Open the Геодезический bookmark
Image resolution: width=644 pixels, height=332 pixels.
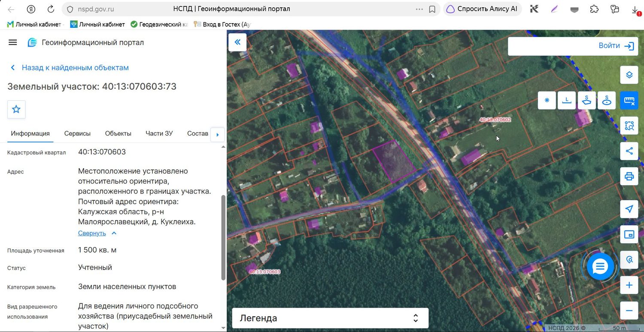click(159, 24)
